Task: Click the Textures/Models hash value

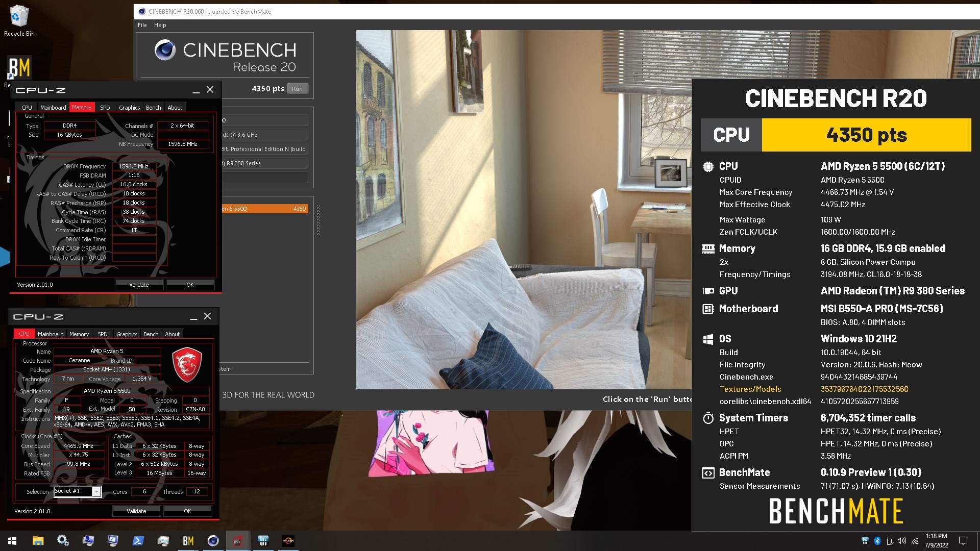Action: (864, 389)
